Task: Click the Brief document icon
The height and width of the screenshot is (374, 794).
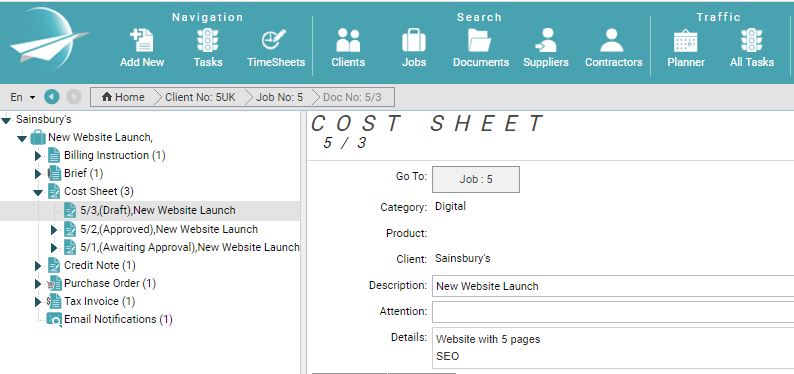Action: (x=54, y=173)
